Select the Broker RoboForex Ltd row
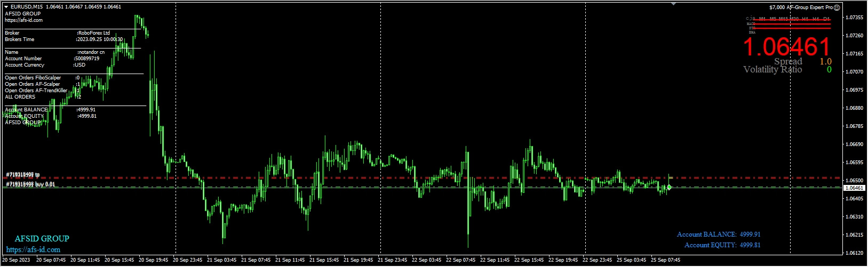 pyautogui.click(x=57, y=33)
